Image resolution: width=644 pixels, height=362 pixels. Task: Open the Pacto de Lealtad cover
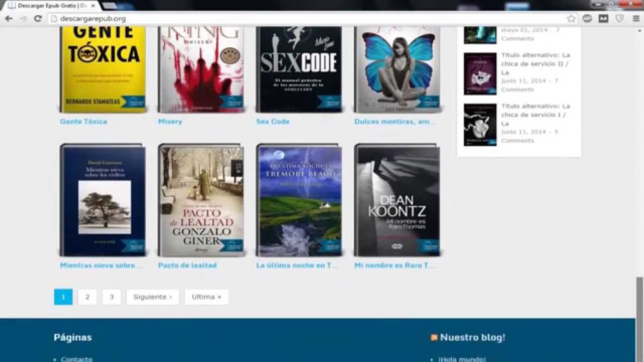201,200
